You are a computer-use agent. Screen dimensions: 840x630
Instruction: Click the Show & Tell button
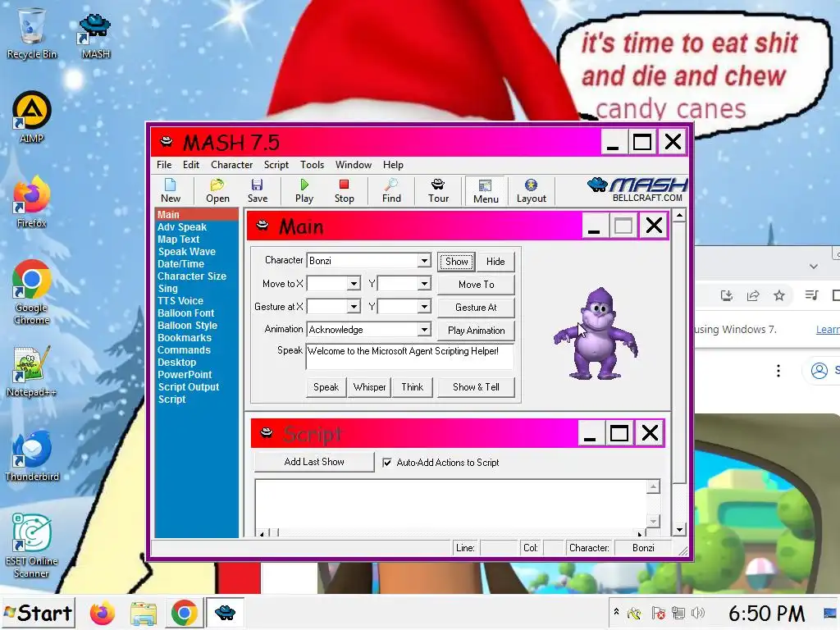(x=477, y=387)
